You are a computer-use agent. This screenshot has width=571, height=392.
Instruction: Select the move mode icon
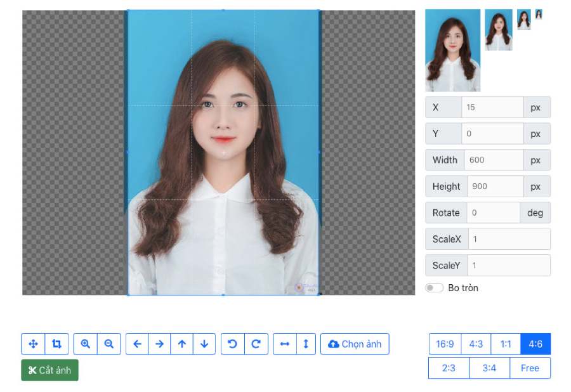pos(33,344)
